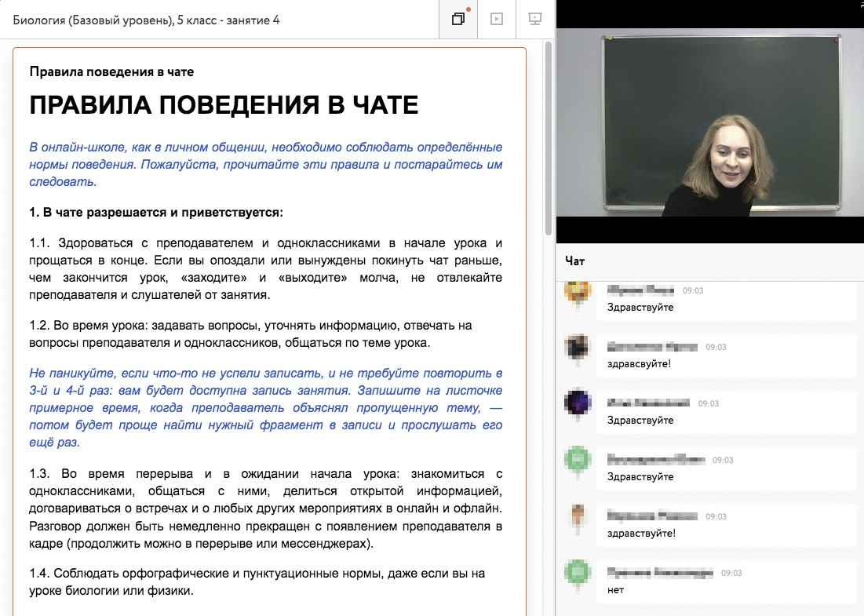
Task: Click the green avatar beside the 'нет' message
Action: pos(577,573)
